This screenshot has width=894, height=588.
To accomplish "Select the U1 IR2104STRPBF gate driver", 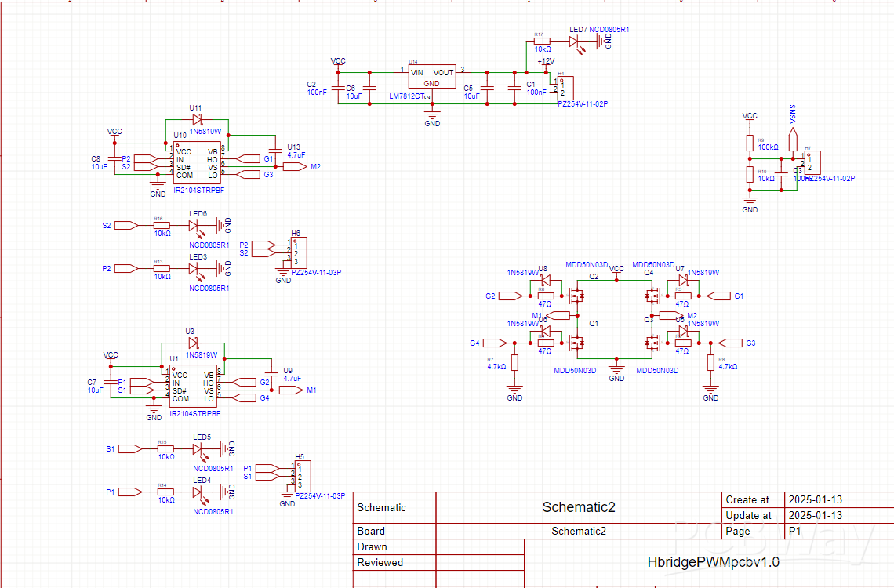I will [192, 387].
